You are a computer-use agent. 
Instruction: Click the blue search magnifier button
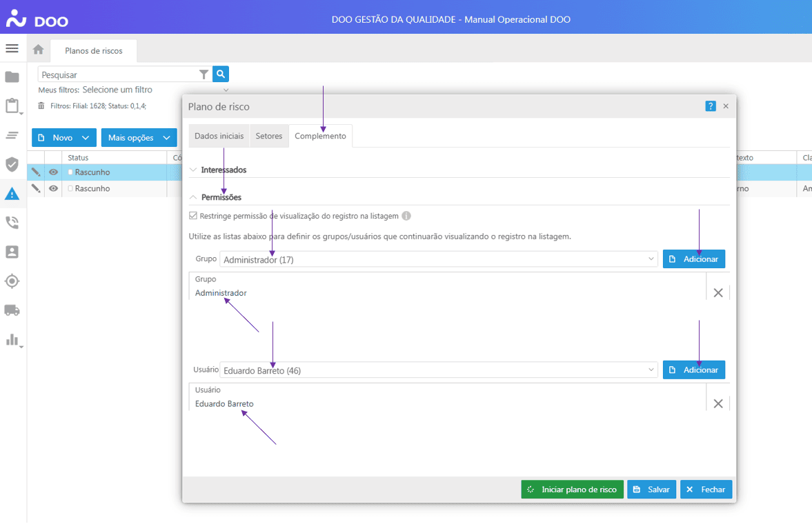point(221,74)
